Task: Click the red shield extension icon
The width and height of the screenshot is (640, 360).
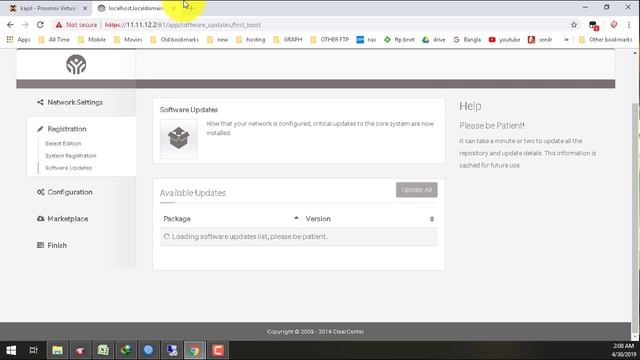Action: click(613, 25)
